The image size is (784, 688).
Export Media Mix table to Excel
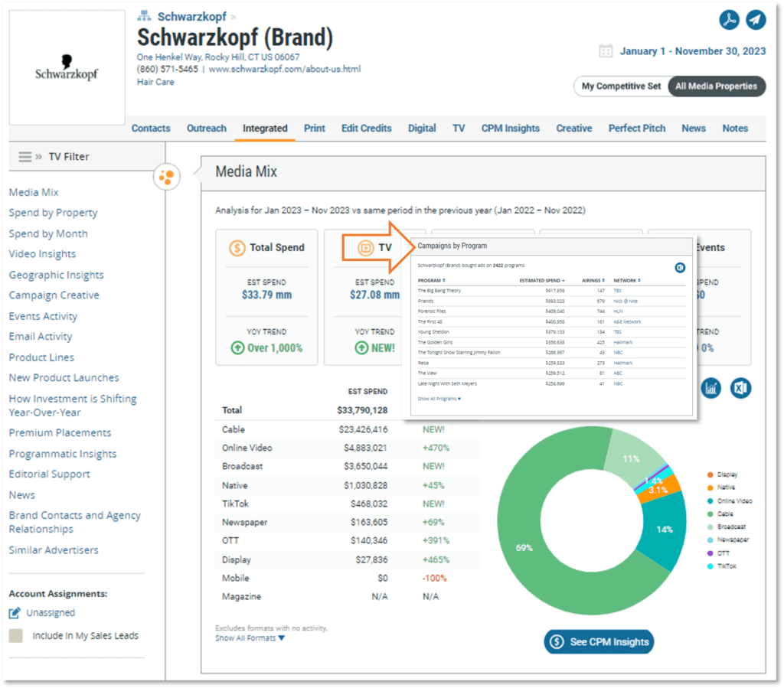click(x=740, y=388)
